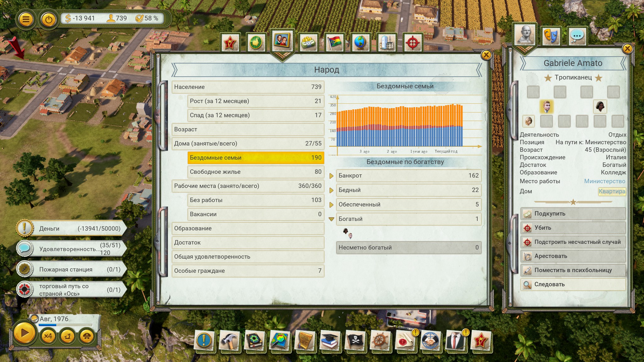Click Поместить в психбольницу button
This screenshot has height=362, width=644.
(x=573, y=270)
